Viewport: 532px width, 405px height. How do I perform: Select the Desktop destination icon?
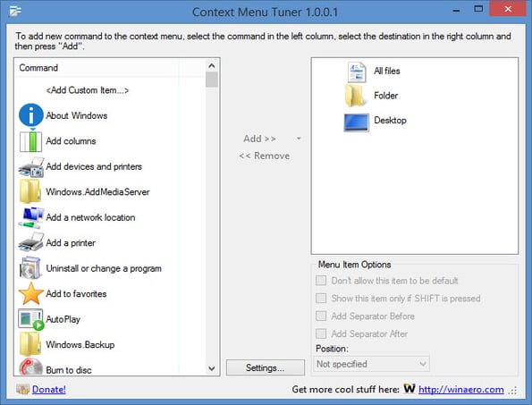point(356,122)
